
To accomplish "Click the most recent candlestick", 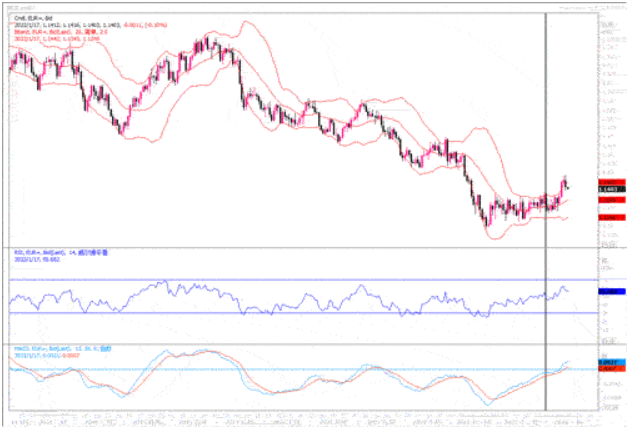I will [567, 184].
